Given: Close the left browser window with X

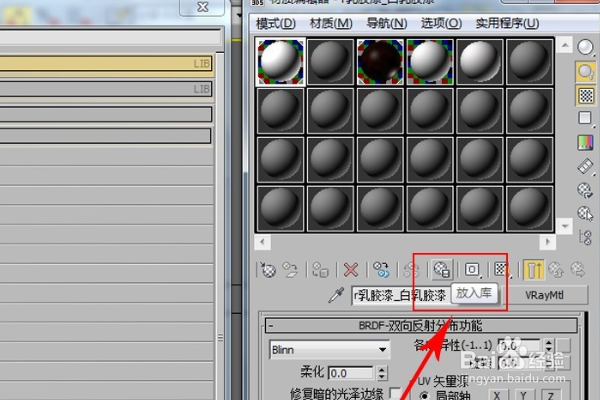Looking at the screenshot, I should pyautogui.click(x=202, y=7).
